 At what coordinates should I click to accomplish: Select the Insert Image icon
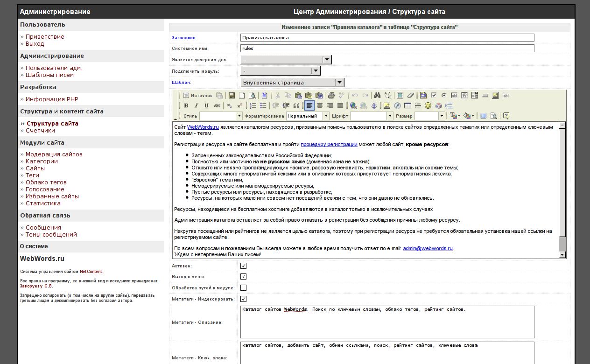[x=386, y=105]
